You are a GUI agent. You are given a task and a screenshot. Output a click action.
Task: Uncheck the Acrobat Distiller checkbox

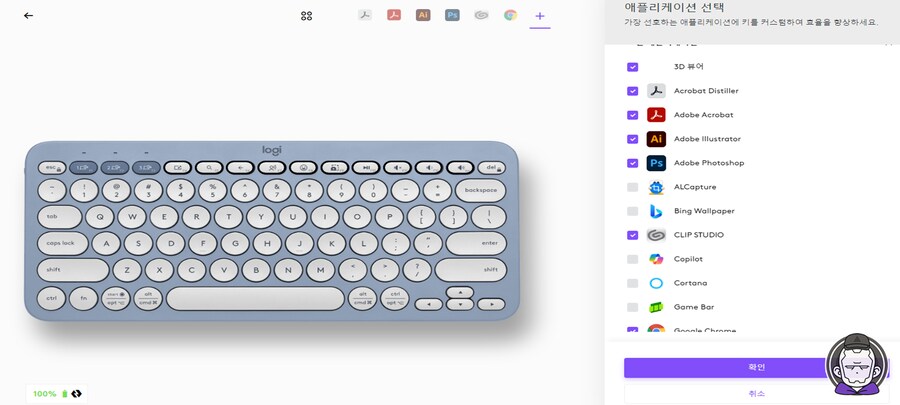pos(633,91)
